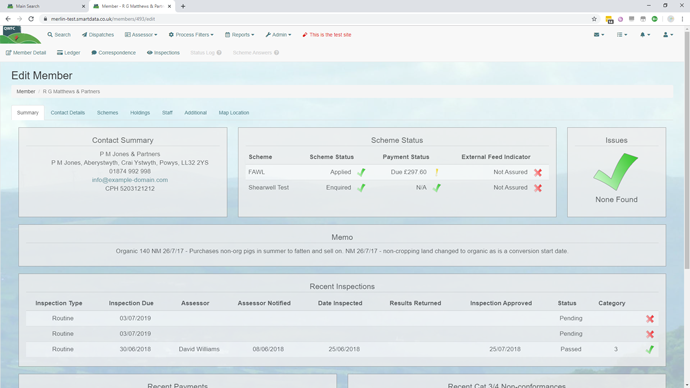
Task: Expand the Process Filters menu
Action: tap(191, 35)
